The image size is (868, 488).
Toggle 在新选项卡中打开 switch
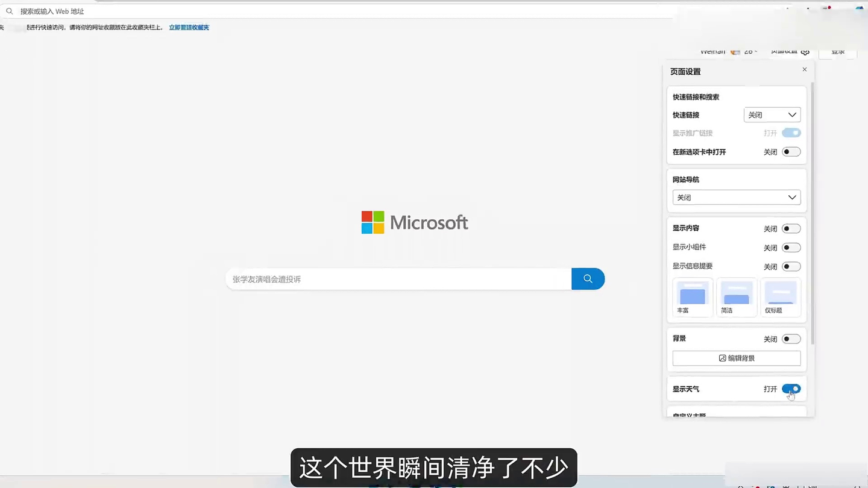(791, 152)
